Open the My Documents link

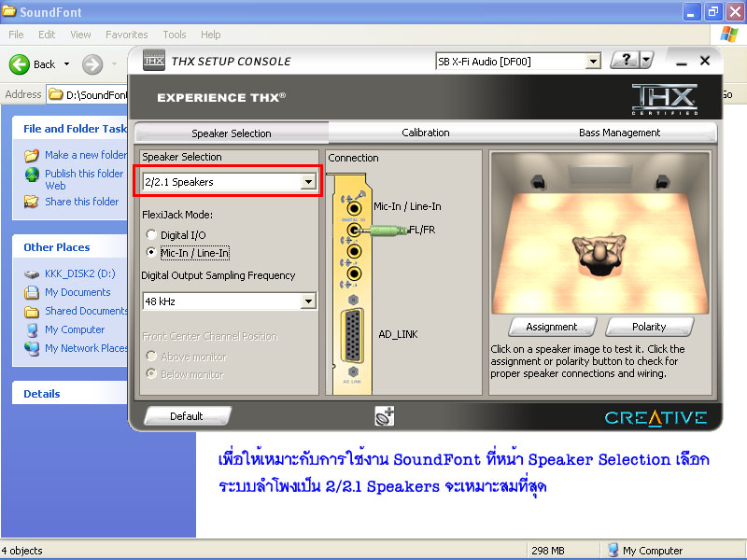(x=78, y=292)
